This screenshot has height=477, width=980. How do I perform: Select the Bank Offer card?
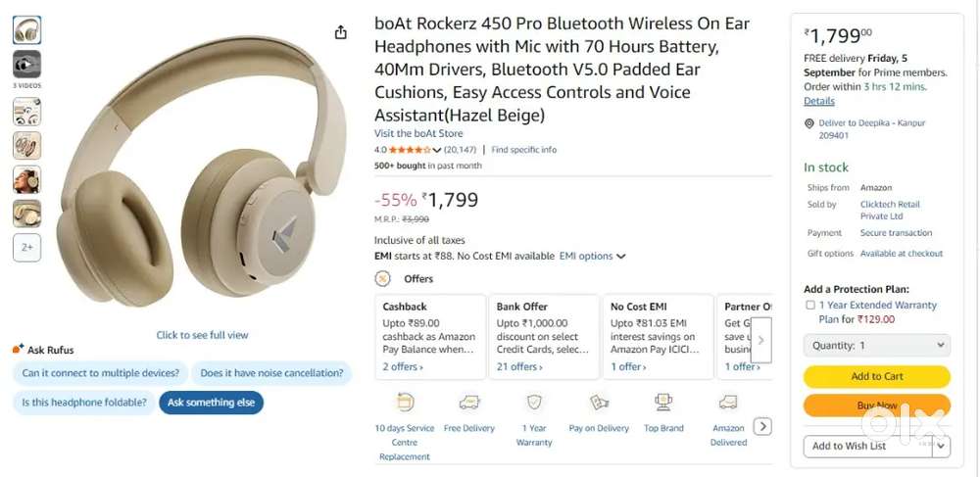click(x=544, y=337)
